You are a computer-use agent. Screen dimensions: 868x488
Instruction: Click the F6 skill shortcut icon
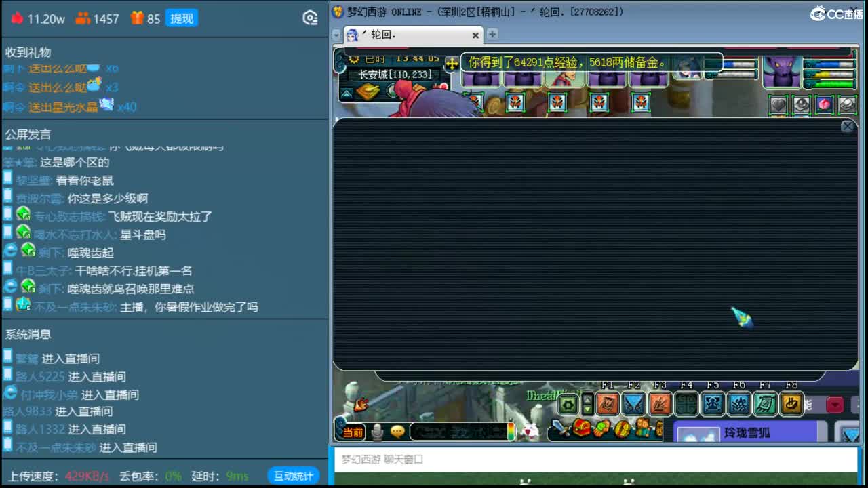click(739, 404)
